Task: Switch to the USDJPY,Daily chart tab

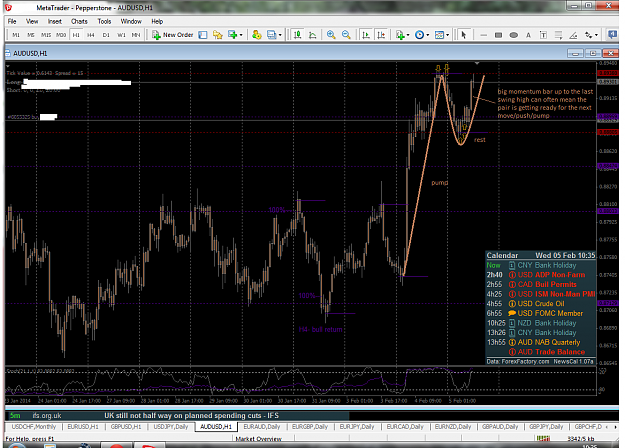Action: [x=171, y=427]
